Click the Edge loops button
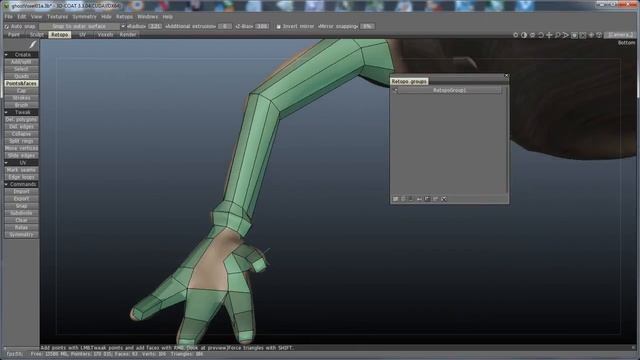 (21, 177)
